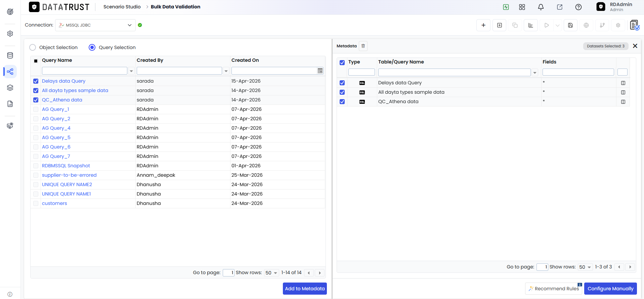
Task: Check the RDBMSSQL Snapshot row checkbox
Action: pos(36,166)
